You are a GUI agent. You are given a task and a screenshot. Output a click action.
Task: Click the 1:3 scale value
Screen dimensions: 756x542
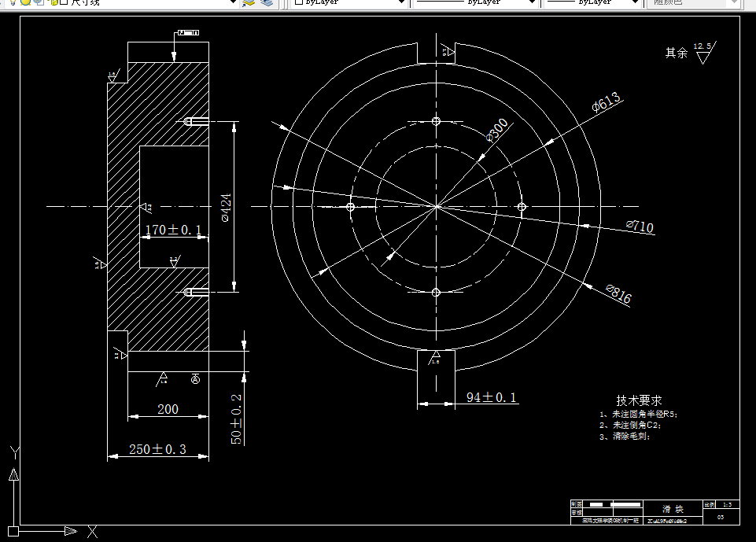coord(727,505)
